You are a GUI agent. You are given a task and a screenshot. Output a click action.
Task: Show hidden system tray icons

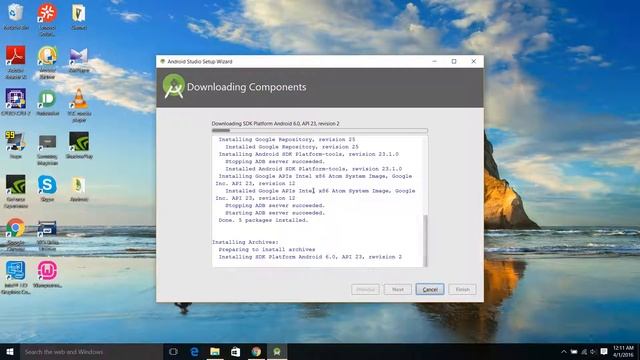click(564, 351)
